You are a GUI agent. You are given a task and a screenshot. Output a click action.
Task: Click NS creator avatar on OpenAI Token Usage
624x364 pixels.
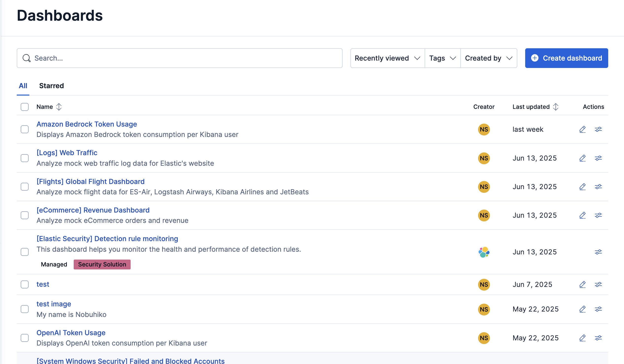tap(484, 338)
